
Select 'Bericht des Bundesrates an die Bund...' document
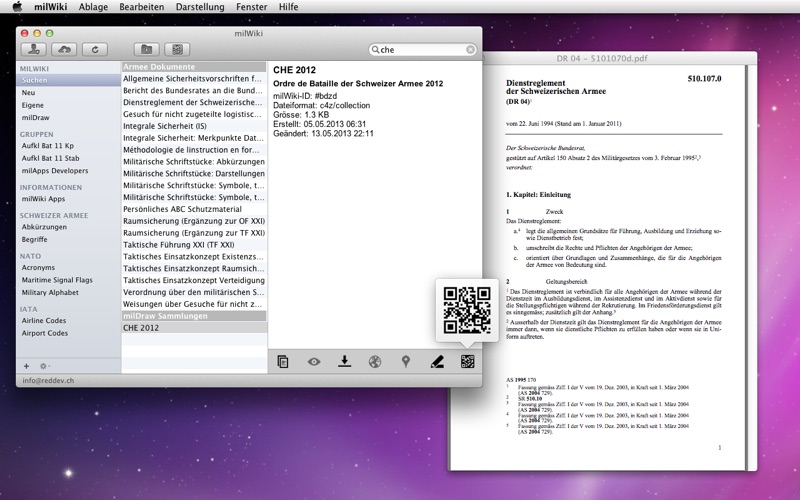click(x=194, y=90)
